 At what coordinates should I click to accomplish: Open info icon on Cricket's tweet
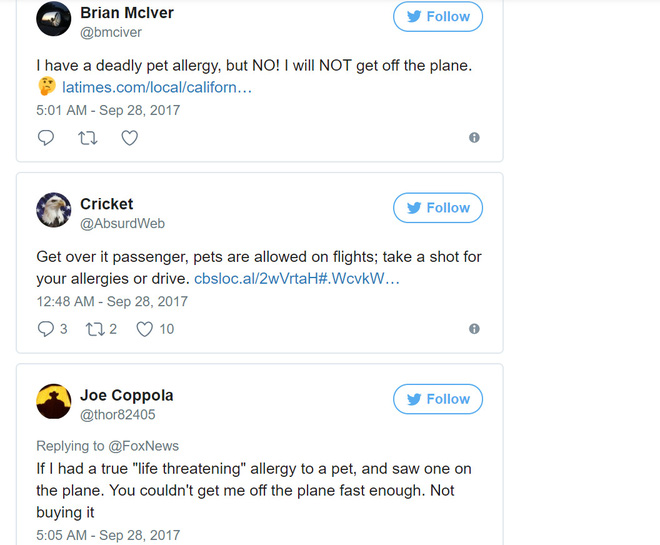pyautogui.click(x=474, y=328)
